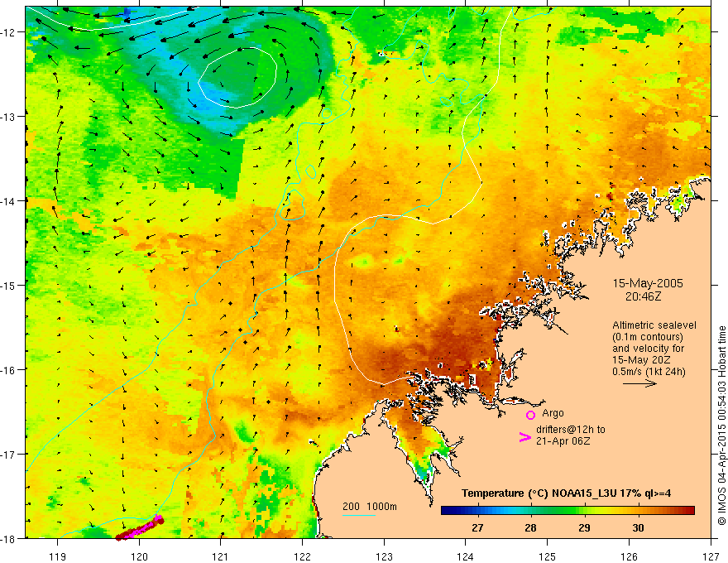Viewport: 728px width, 563px height.
Task: Click the magenta Argo circle legend symbol
Action: point(530,415)
